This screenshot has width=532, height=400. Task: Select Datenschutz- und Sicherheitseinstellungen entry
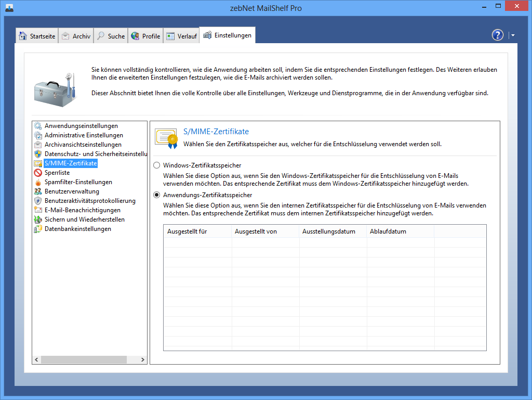click(x=96, y=154)
